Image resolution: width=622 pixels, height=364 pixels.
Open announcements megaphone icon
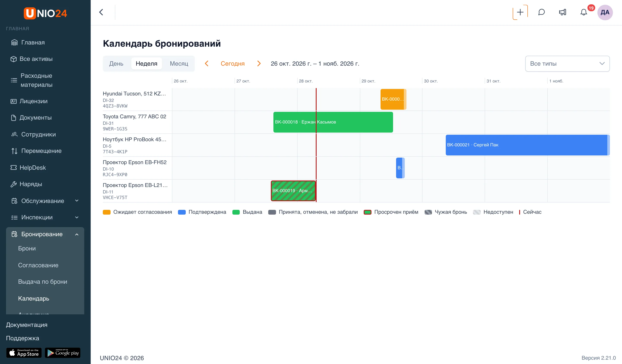click(563, 12)
